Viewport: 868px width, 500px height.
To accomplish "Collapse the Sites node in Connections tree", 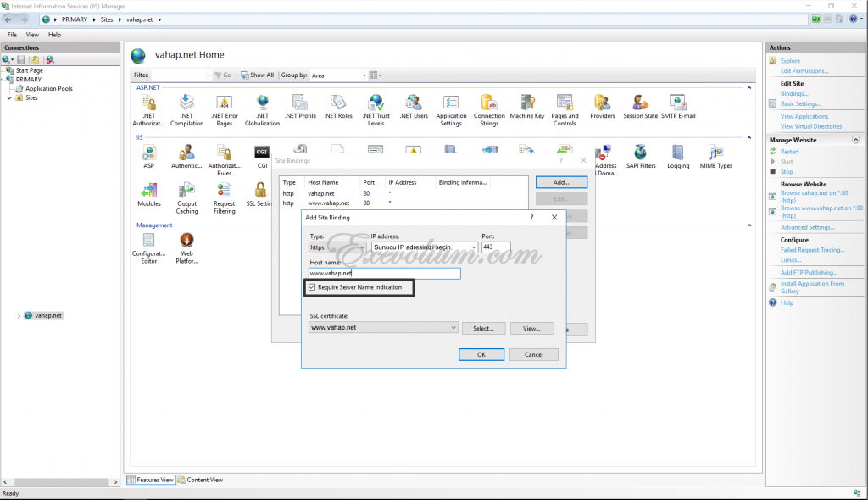I will pyautogui.click(x=9, y=98).
